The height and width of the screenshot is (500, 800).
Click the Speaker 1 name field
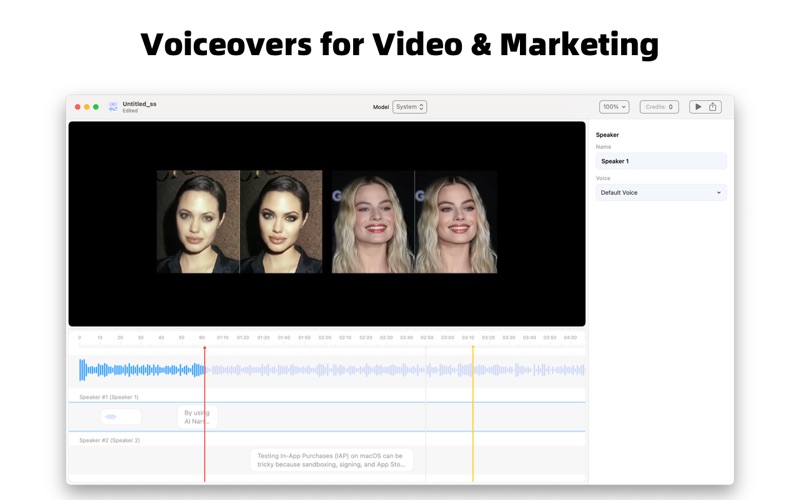[660, 161]
